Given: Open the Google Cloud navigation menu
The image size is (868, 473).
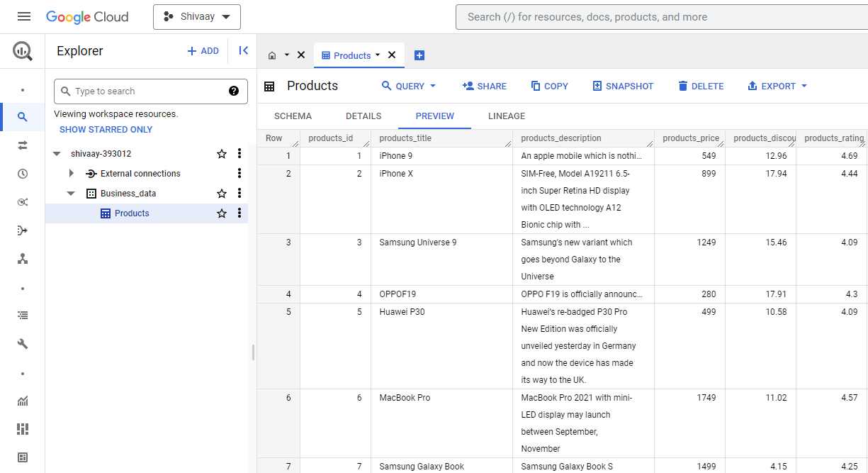Looking at the screenshot, I should point(23,16).
